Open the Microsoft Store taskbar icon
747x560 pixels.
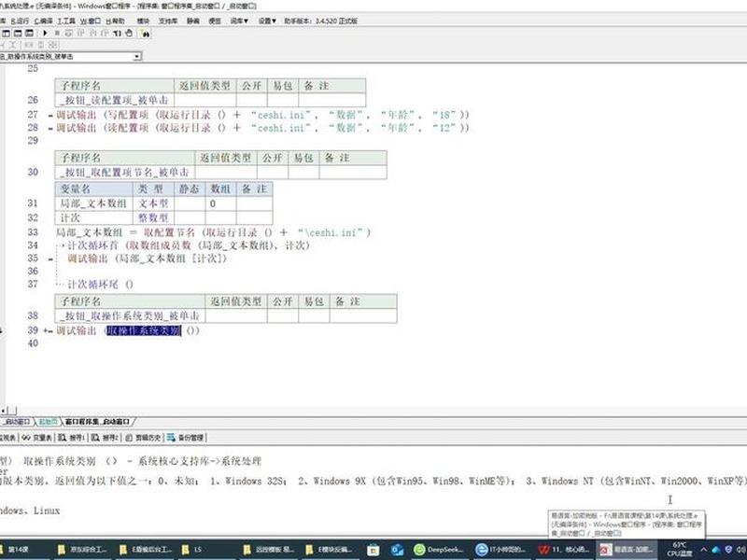coord(373,550)
